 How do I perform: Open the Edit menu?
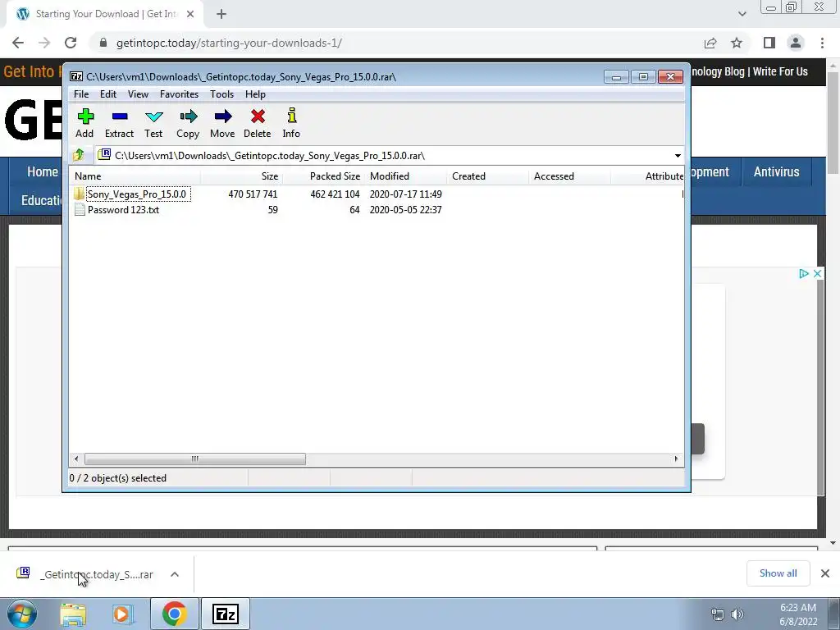(108, 94)
